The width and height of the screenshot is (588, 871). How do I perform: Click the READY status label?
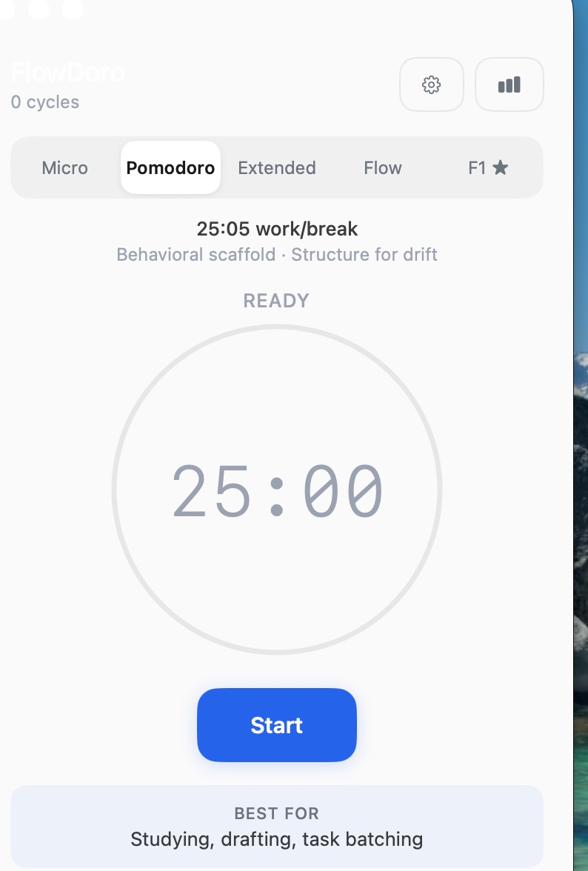pyautogui.click(x=276, y=301)
